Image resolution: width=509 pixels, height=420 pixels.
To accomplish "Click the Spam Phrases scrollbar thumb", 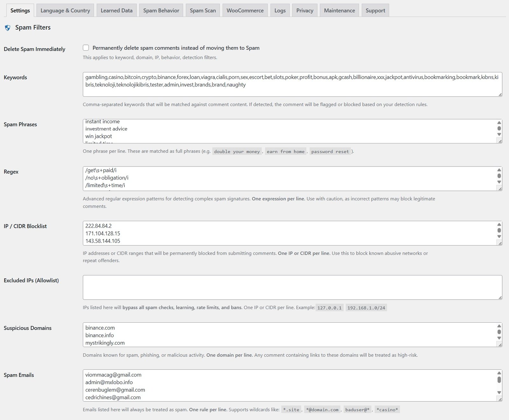I will tap(499, 128).
